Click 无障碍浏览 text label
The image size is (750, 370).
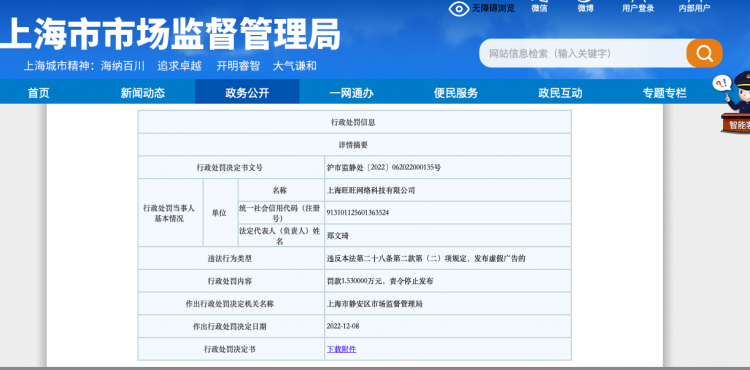point(493,8)
